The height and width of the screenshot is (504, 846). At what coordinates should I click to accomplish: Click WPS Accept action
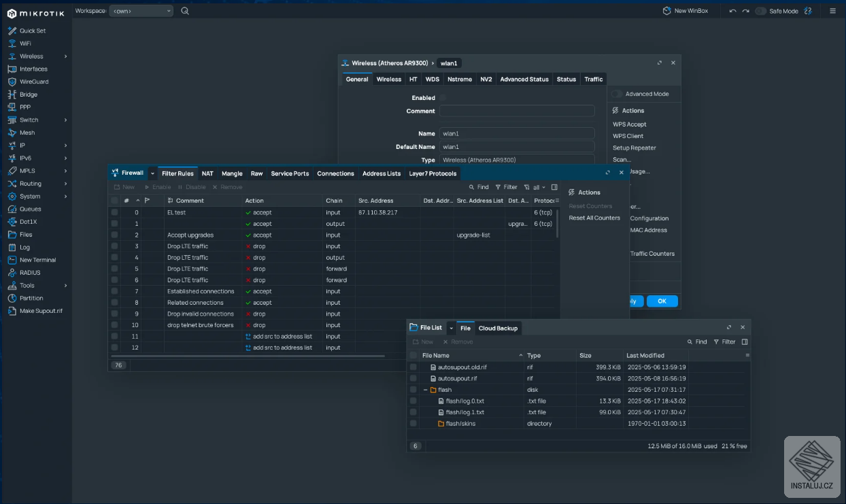pyautogui.click(x=629, y=124)
